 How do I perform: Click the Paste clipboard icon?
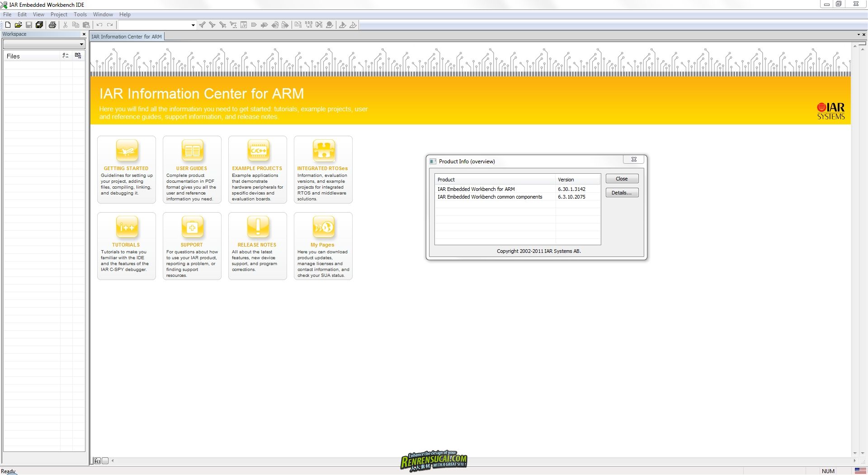(86, 25)
